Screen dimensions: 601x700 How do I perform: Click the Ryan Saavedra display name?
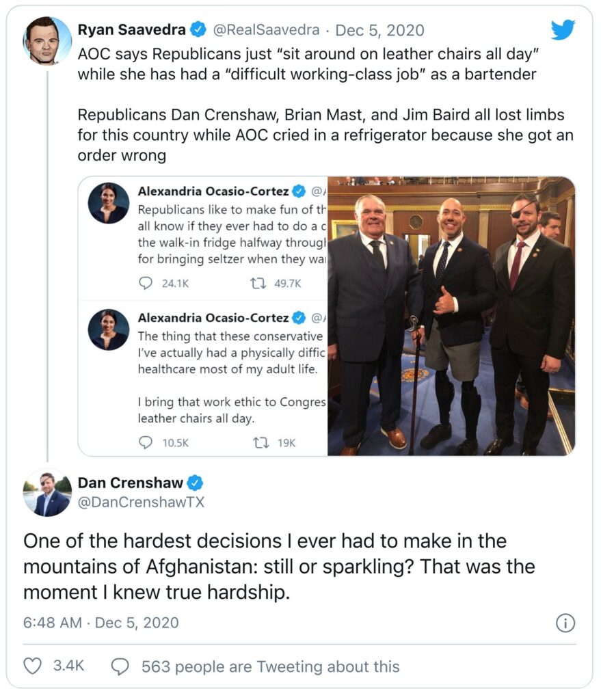pos(131,30)
